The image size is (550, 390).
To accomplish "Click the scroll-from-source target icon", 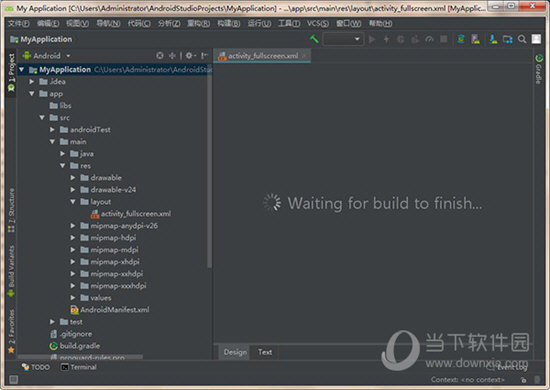I will 160,55.
